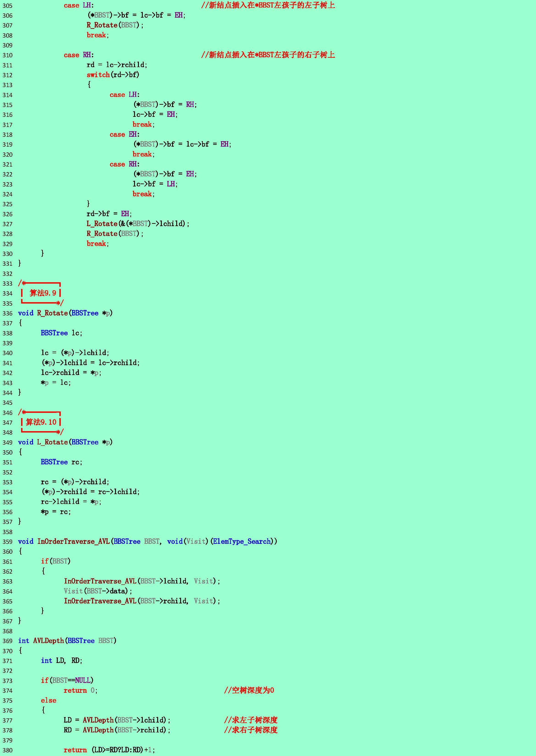This screenshot has width=536, height=756.
Task: Click 'R_Rotate(BBST);' on line 307
Action: point(115,25)
